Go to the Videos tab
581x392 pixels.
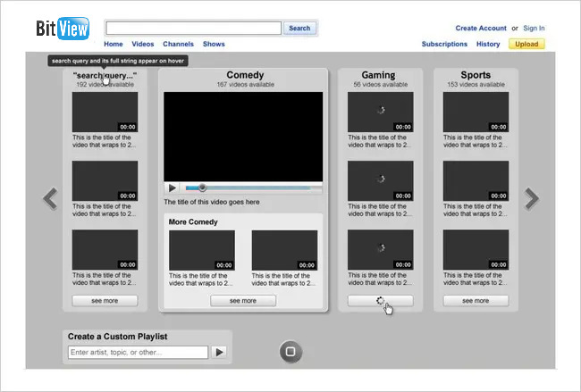point(143,44)
